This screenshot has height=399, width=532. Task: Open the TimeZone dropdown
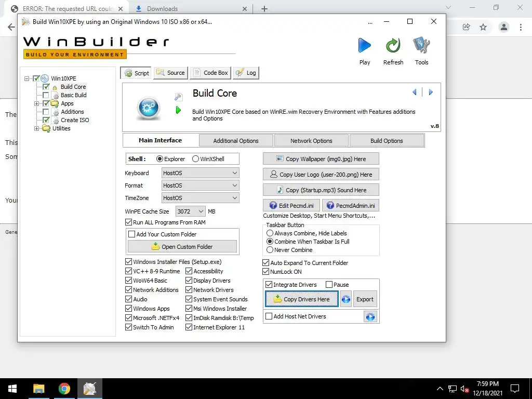coord(200,198)
